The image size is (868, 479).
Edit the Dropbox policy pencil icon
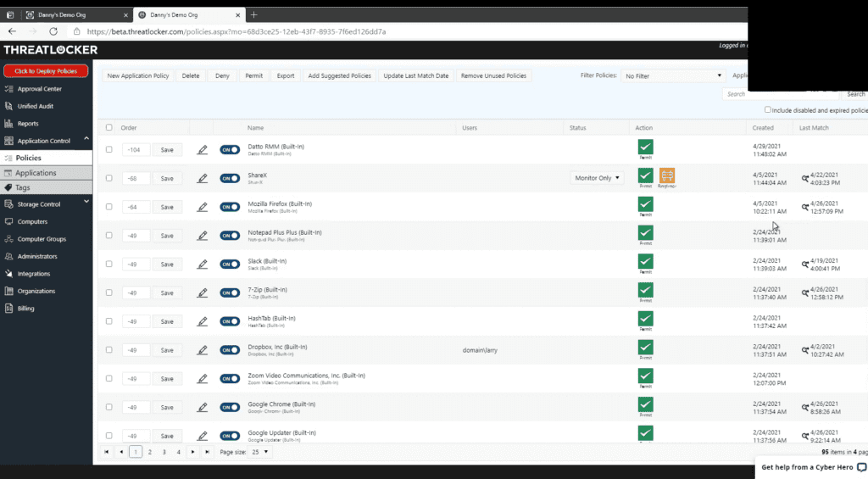[x=202, y=350]
